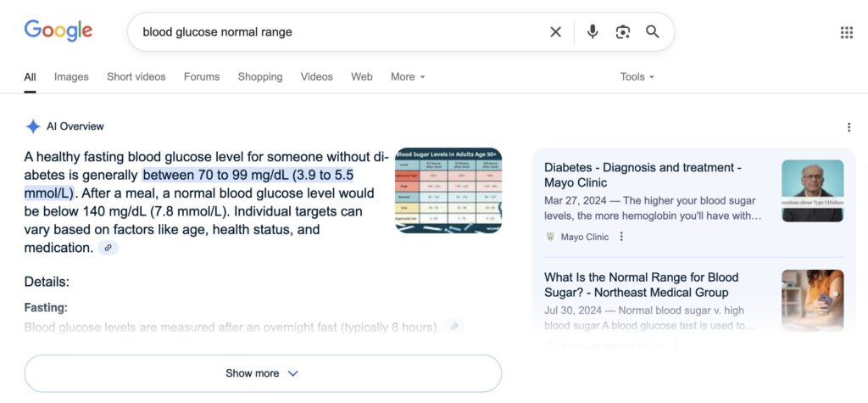Switch to the Shopping tab
This screenshot has height=403, width=868.
point(260,77)
